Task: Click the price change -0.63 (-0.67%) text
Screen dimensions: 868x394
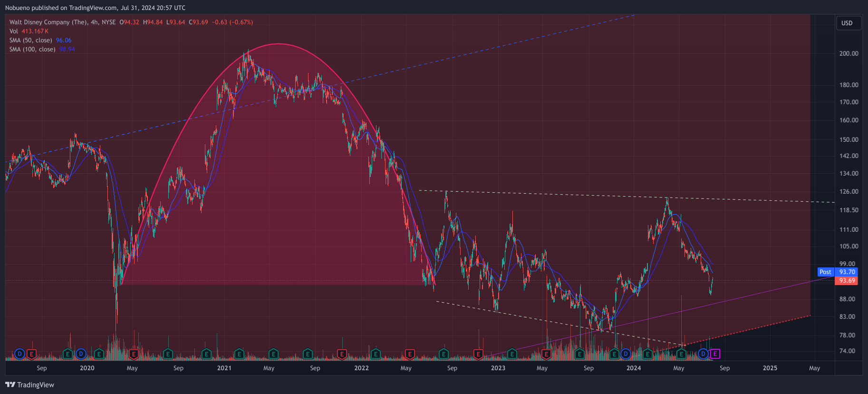Action: pos(232,22)
